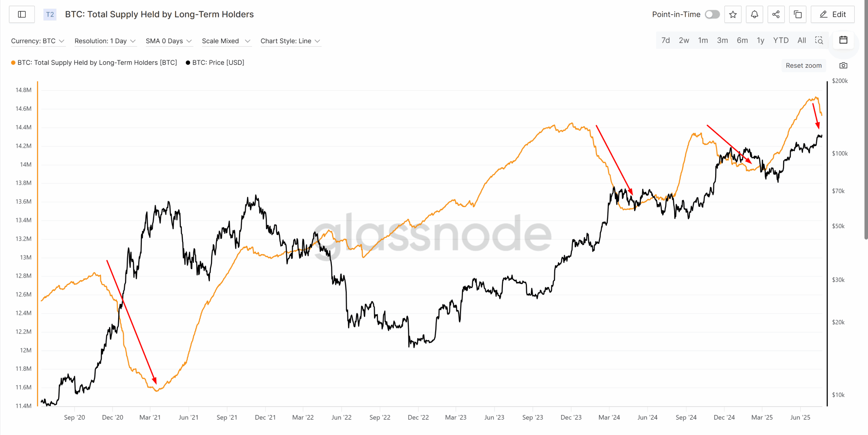Click the zoom selection magnifier icon
The height and width of the screenshot is (435, 868).
tap(819, 40)
